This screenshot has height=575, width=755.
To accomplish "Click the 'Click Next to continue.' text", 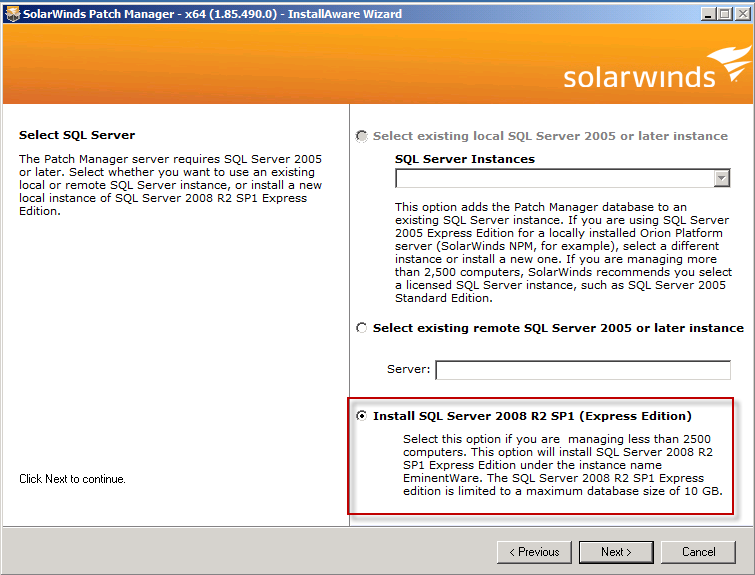I will 72,479.
